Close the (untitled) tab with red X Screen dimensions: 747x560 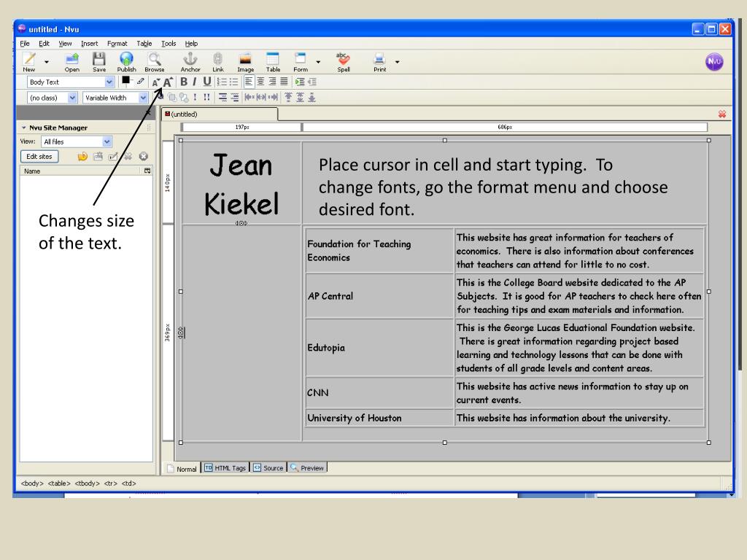click(x=722, y=114)
